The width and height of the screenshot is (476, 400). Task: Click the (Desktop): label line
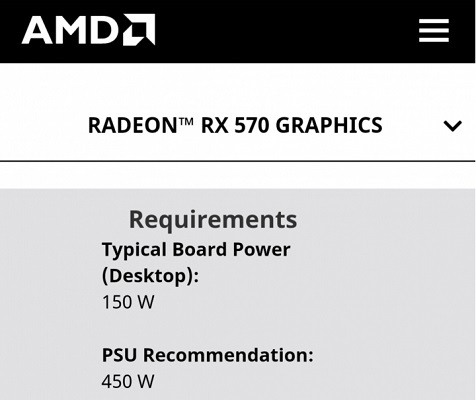pos(150,276)
